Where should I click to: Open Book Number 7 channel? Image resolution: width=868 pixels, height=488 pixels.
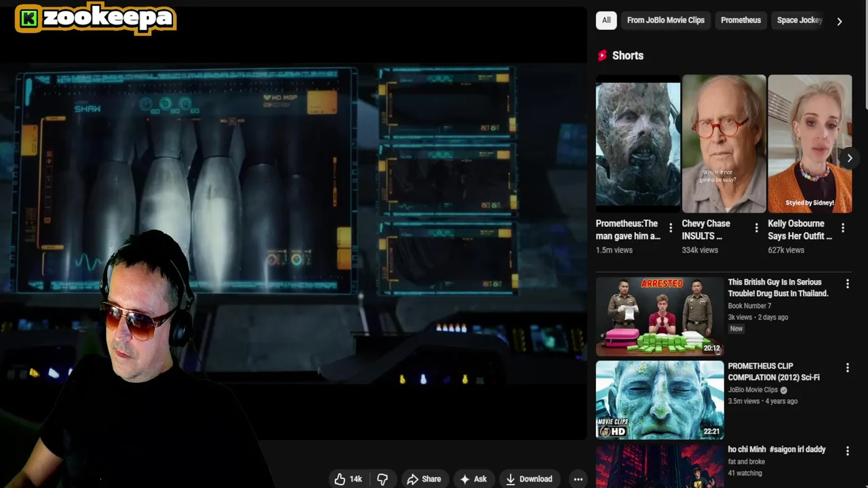[x=749, y=306]
